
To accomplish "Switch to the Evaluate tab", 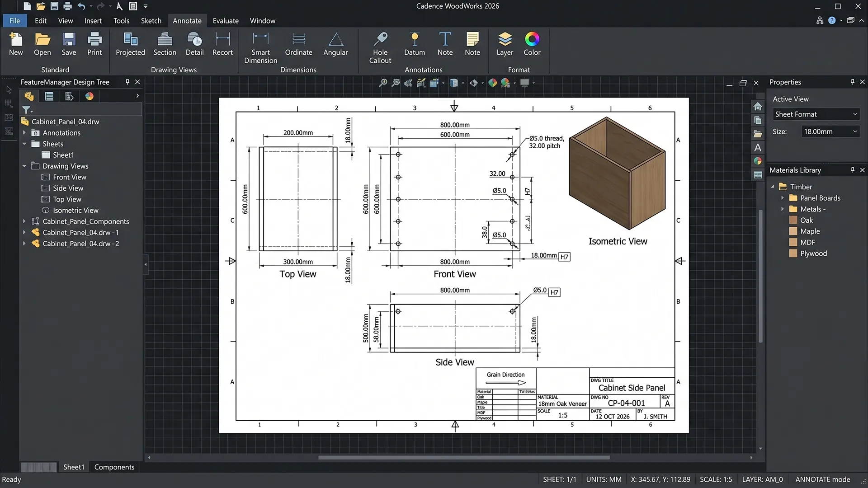I will pos(225,21).
